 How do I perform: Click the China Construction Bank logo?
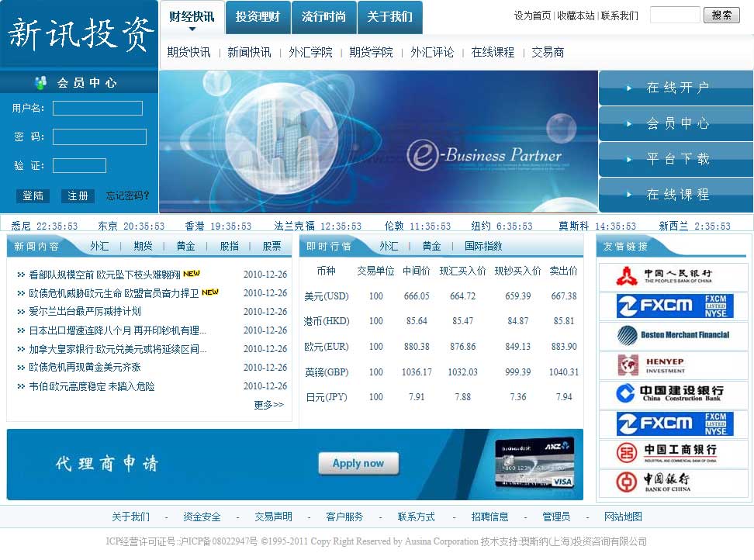pos(673,393)
